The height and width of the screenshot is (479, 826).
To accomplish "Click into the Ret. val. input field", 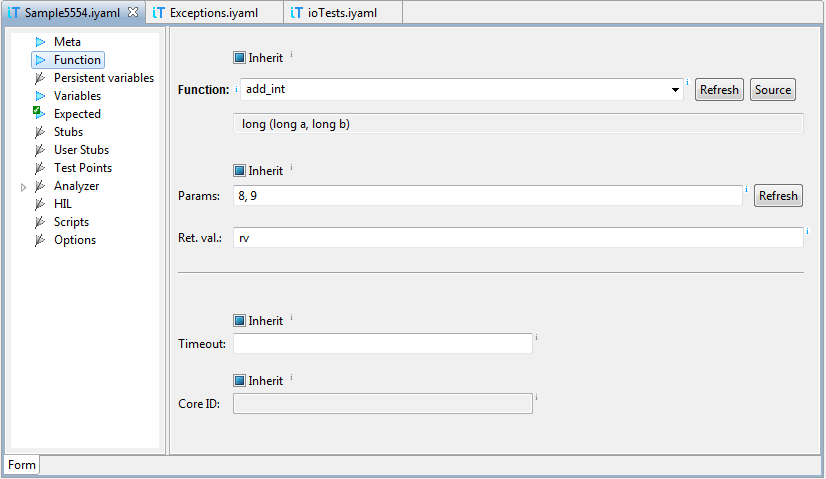I will click(x=518, y=238).
